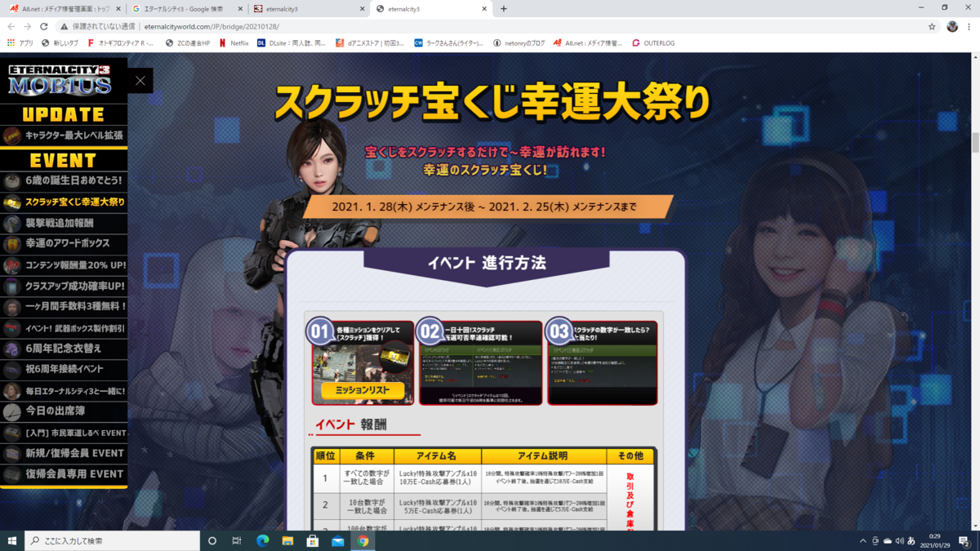
Task: Open DLsite bookmark
Action: coord(292,42)
